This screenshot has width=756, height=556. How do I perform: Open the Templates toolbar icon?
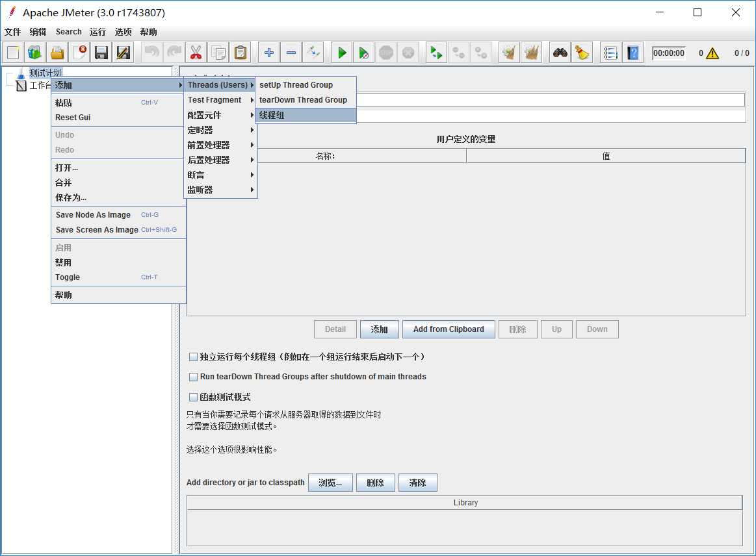pos(34,53)
